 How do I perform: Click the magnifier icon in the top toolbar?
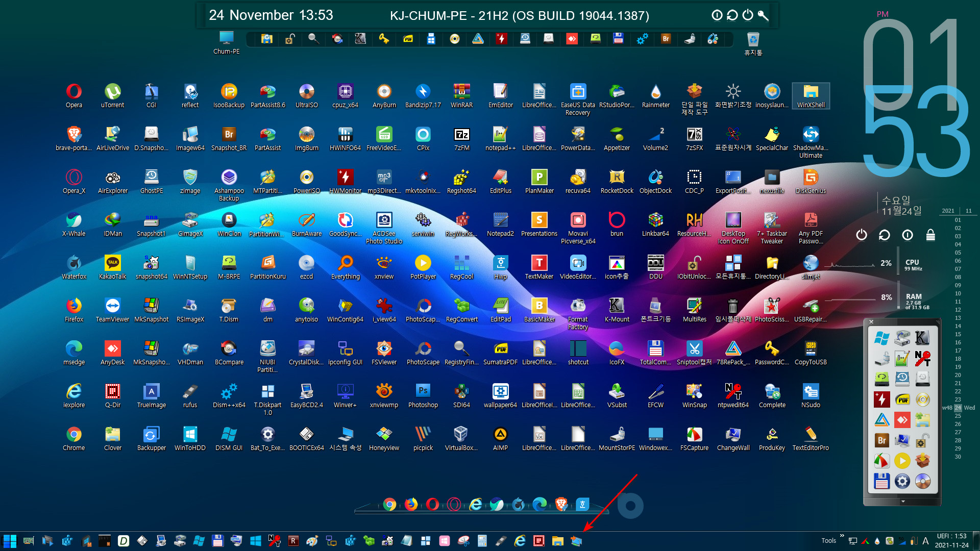tap(313, 38)
